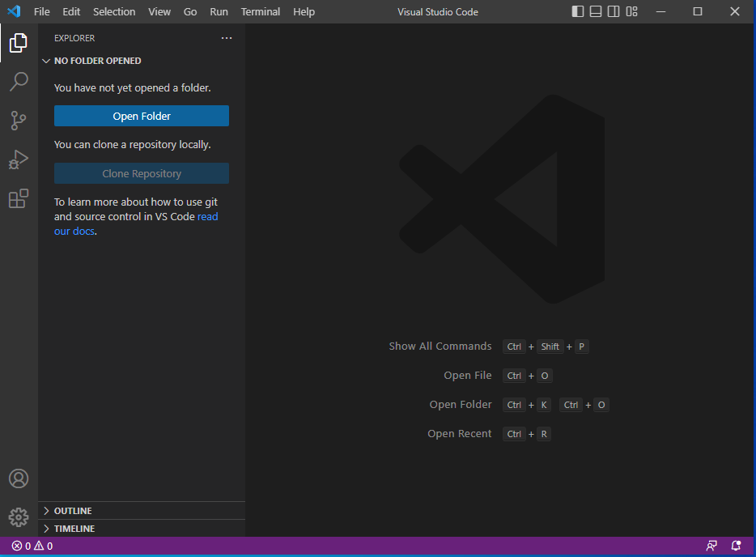Open the Accounts icon in activity bar

tap(19, 478)
